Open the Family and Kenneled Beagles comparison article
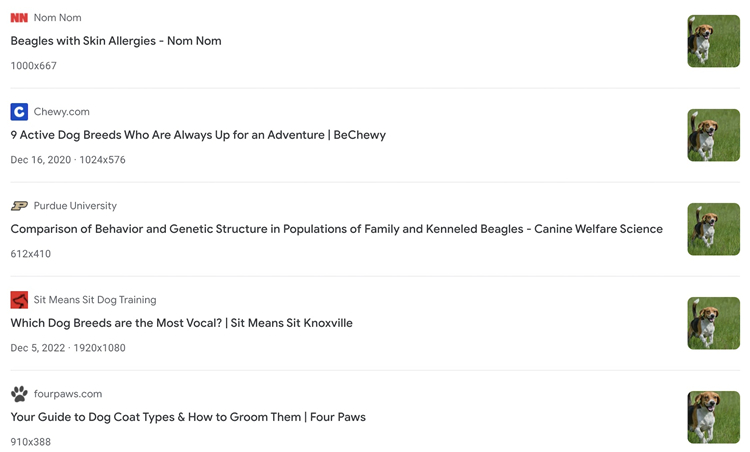 click(336, 229)
